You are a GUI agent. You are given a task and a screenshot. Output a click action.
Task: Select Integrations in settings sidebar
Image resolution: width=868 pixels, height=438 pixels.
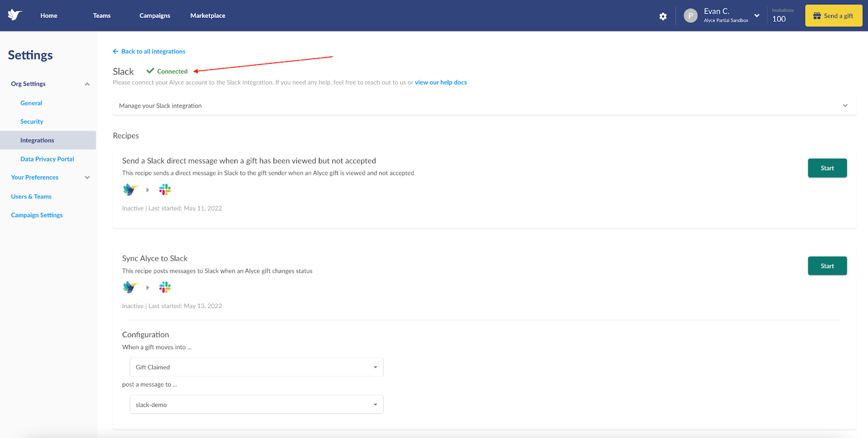(x=48, y=140)
